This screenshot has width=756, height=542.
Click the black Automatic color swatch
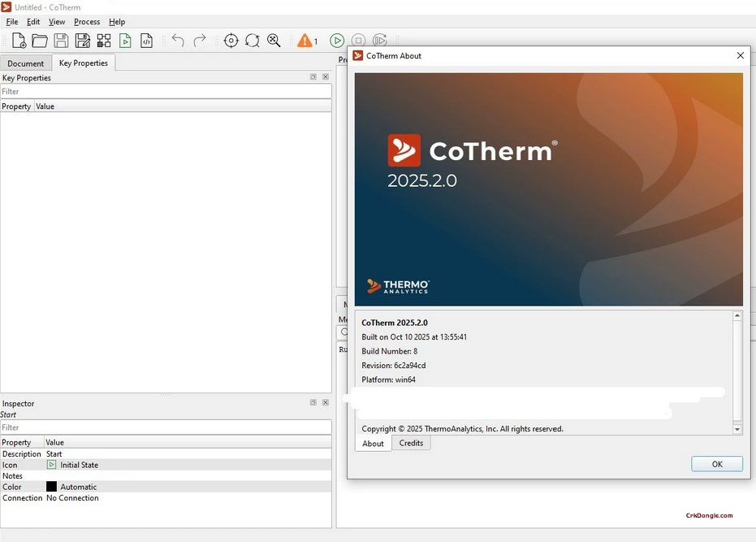point(52,487)
